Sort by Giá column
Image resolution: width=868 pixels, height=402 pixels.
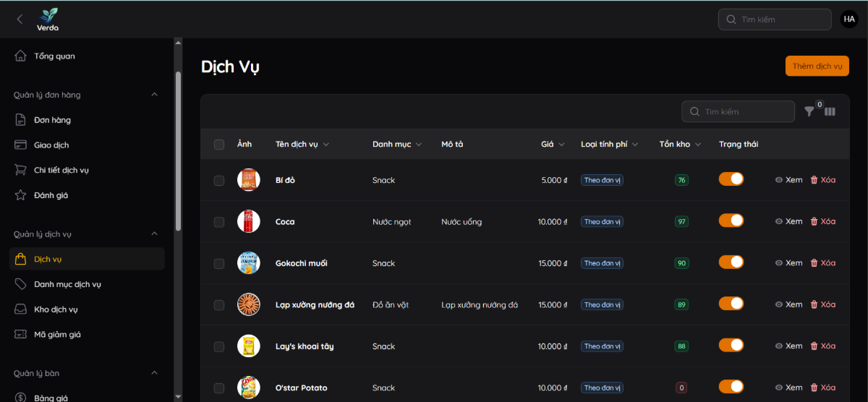(553, 145)
